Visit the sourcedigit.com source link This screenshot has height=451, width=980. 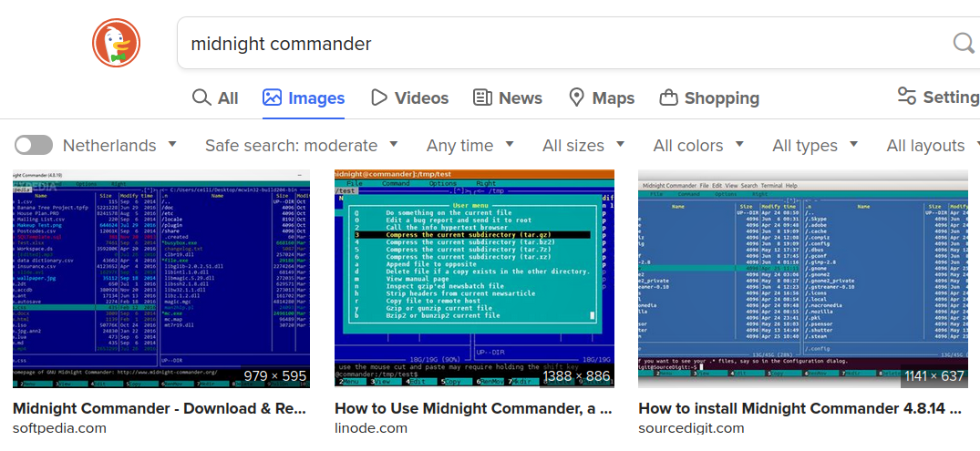point(691,428)
